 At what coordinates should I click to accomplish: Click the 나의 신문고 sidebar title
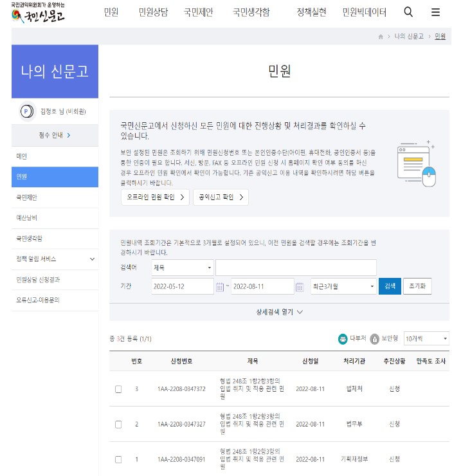tap(55, 71)
